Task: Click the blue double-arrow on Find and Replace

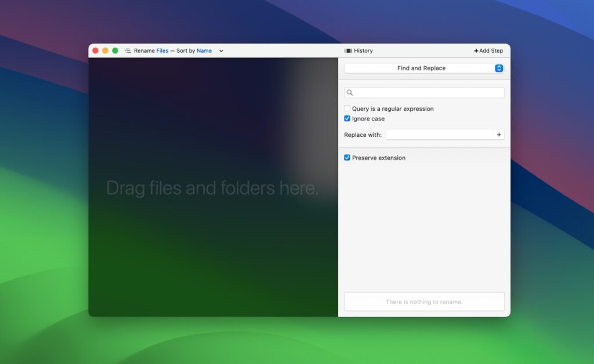Action: 498,68
